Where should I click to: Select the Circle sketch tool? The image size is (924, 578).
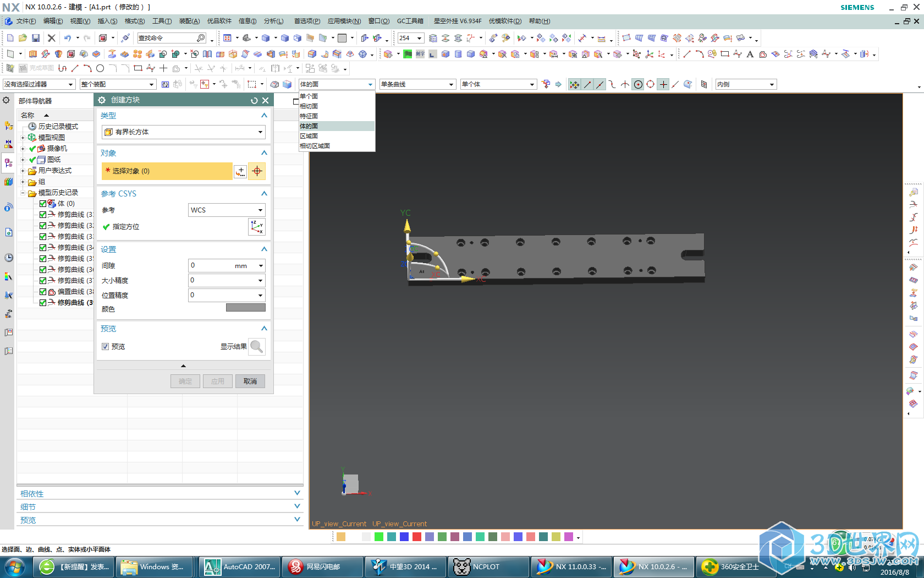tap(100, 68)
